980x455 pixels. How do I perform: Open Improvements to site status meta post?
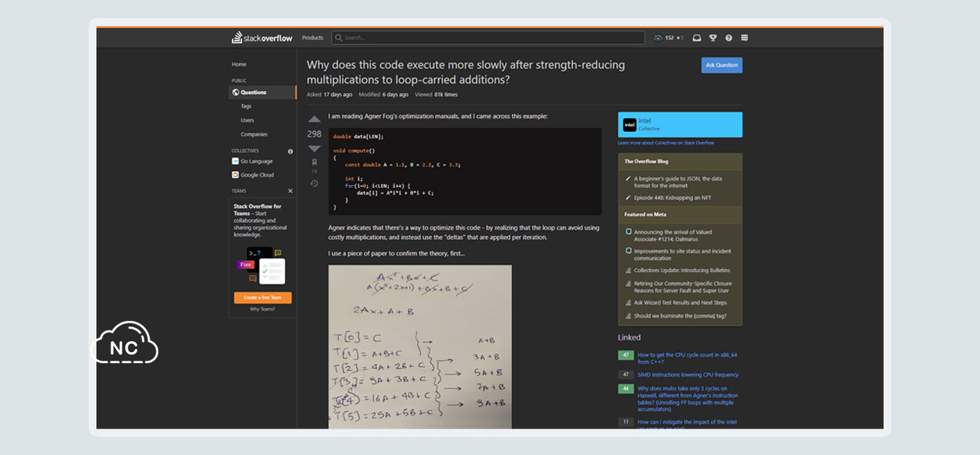682,255
